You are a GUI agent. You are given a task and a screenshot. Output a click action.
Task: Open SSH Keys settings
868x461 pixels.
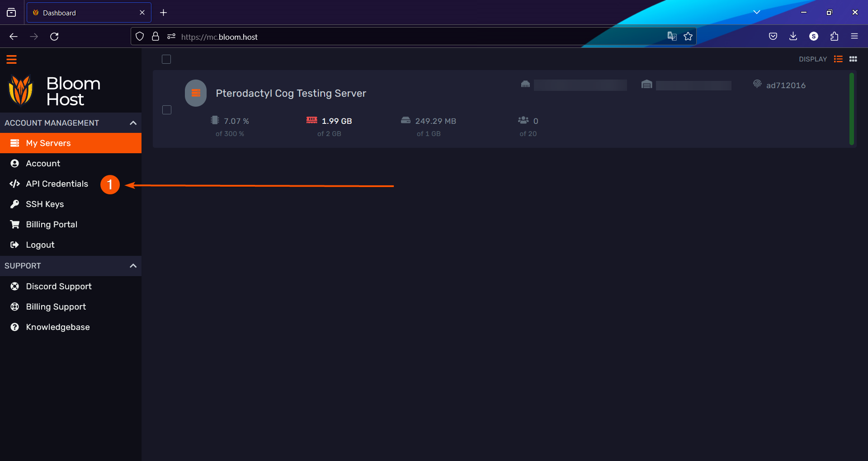[71, 204]
